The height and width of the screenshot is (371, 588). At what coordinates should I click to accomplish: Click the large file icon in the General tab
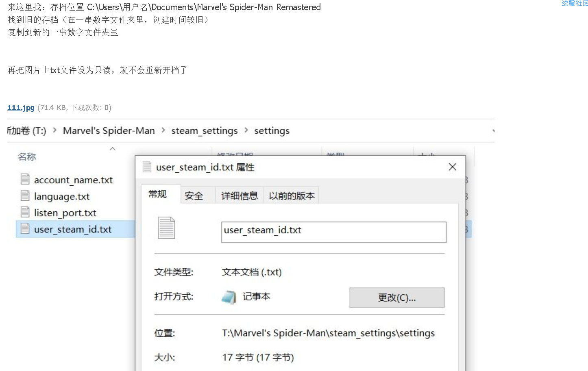(167, 228)
